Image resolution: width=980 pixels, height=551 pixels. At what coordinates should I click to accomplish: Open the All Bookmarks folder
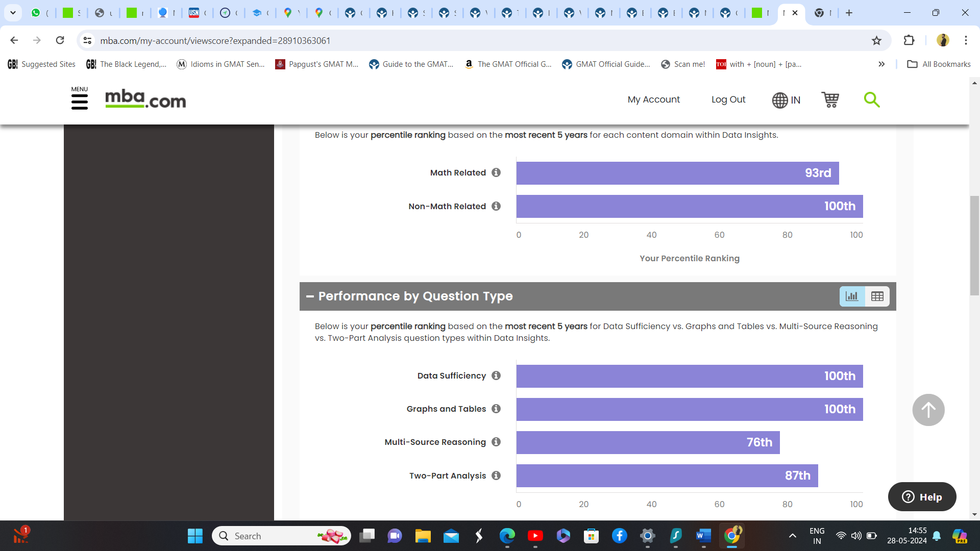point(939,64)
